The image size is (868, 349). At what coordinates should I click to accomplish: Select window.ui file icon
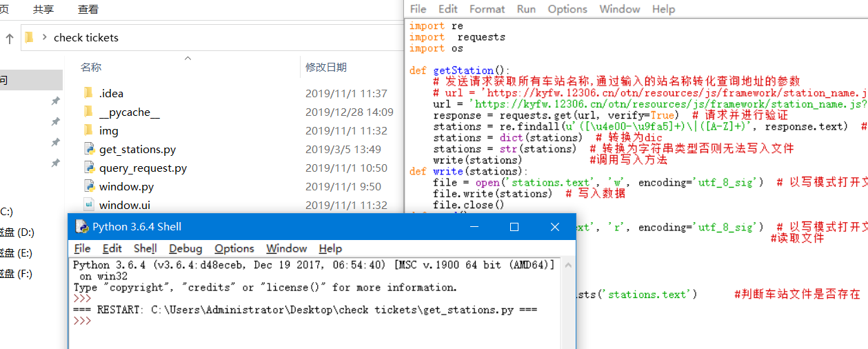88,205
